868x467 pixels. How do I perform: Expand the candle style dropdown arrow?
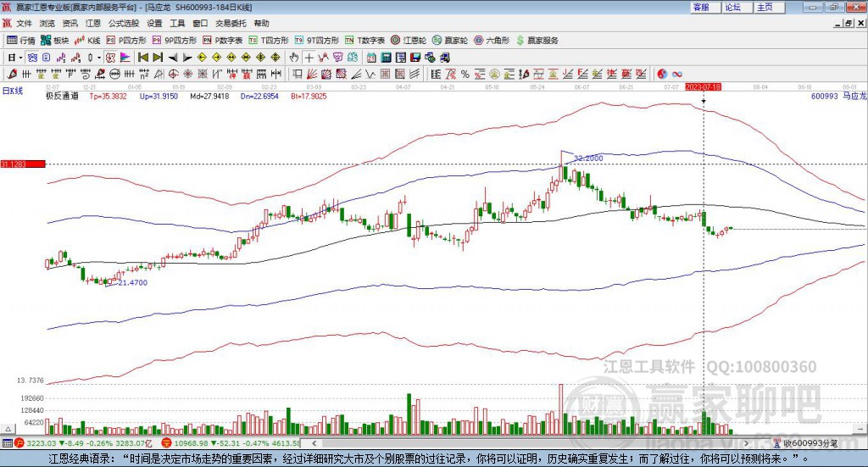(x=99, y=58)
